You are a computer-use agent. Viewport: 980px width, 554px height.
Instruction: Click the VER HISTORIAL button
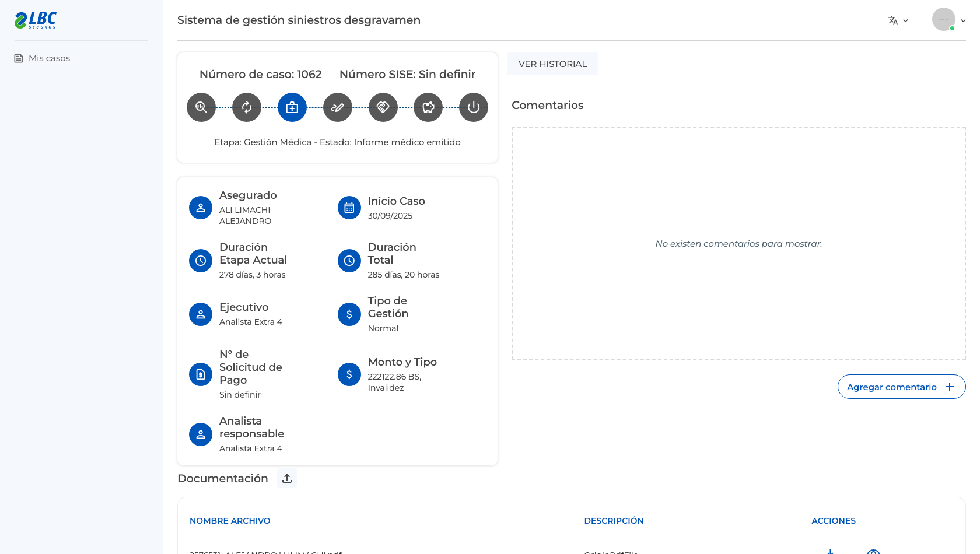pos(552,64)
